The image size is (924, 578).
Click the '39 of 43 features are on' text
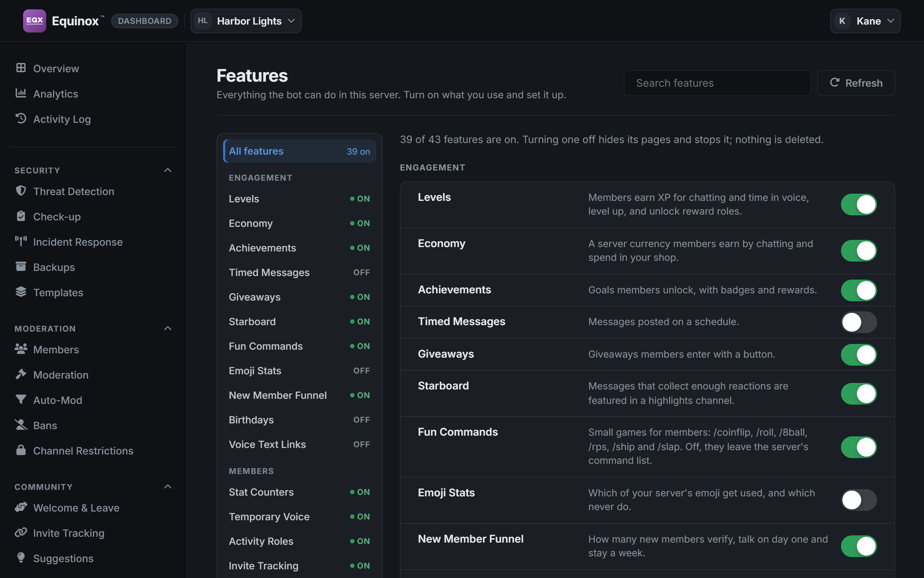coord(459,139)
